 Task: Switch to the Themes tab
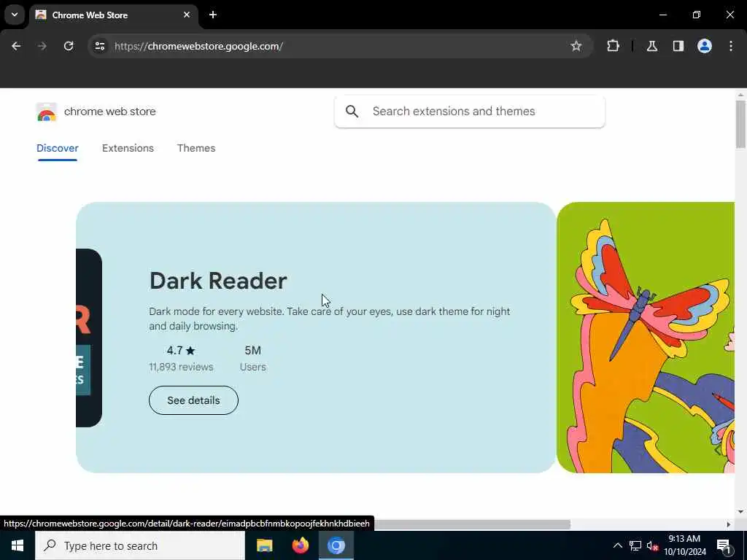(x=196, y=148)
